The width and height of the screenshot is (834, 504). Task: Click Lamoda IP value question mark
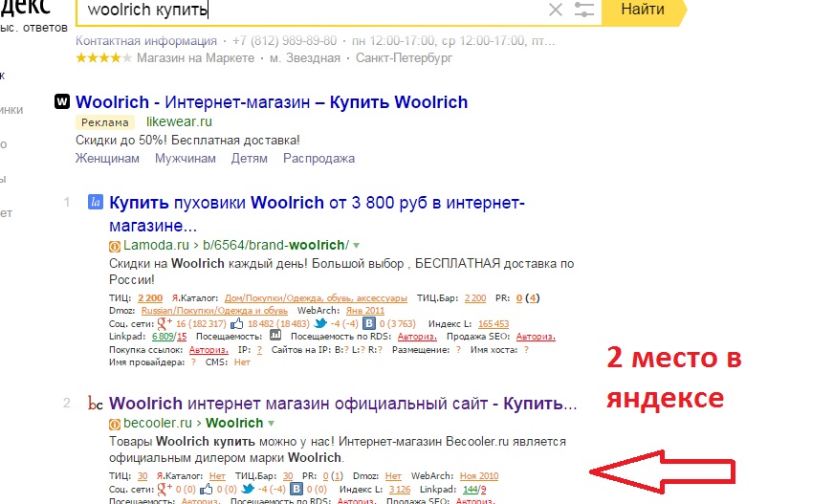coord(259,350)
